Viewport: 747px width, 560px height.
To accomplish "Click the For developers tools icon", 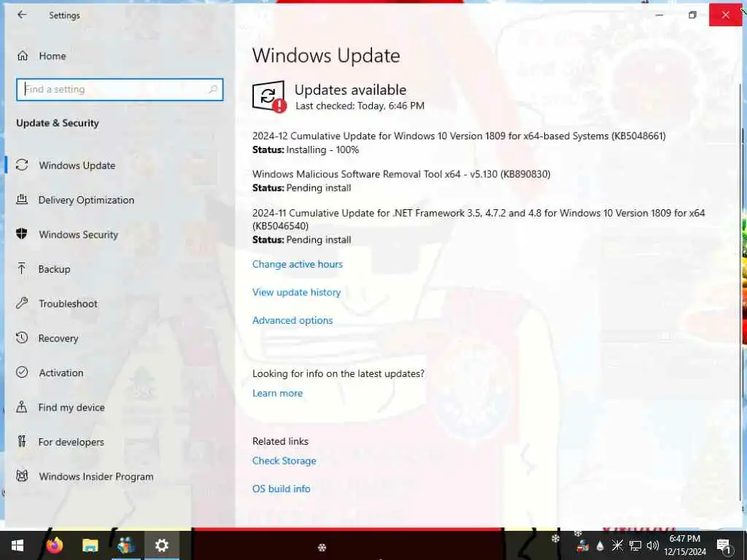I will tap(22, 441).
